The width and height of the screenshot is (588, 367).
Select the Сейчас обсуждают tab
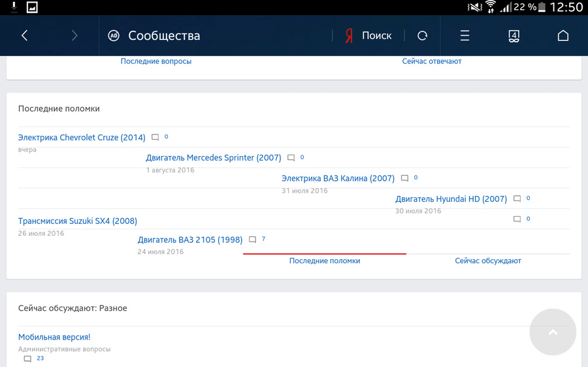[488, 261]
